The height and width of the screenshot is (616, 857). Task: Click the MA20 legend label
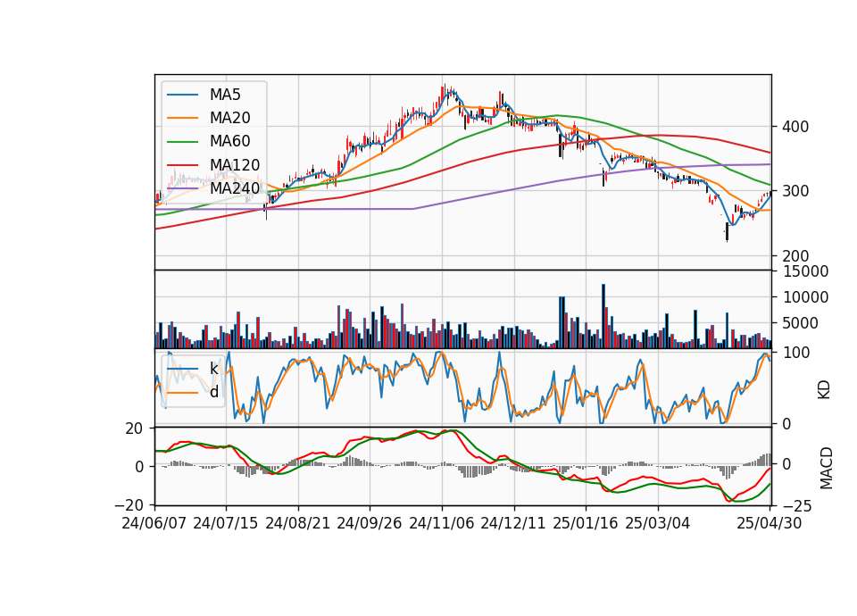(x=229, y=118)
